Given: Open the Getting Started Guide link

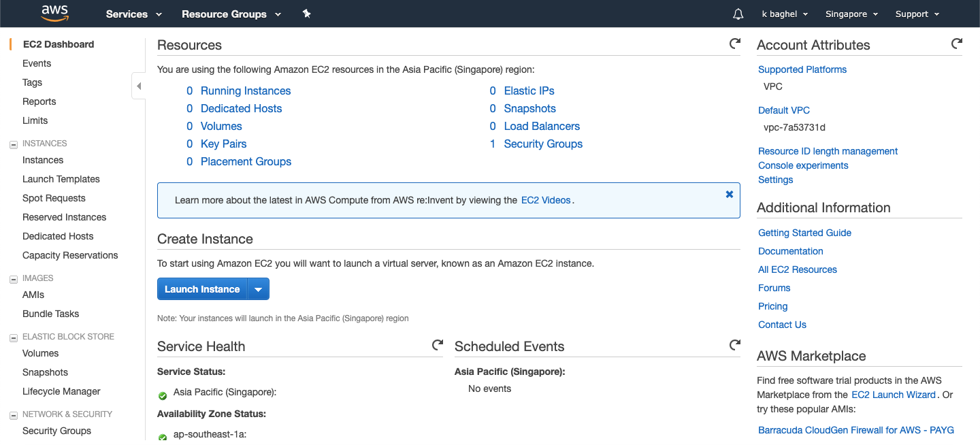Looking at the screenshot, I should coord(805,233).
